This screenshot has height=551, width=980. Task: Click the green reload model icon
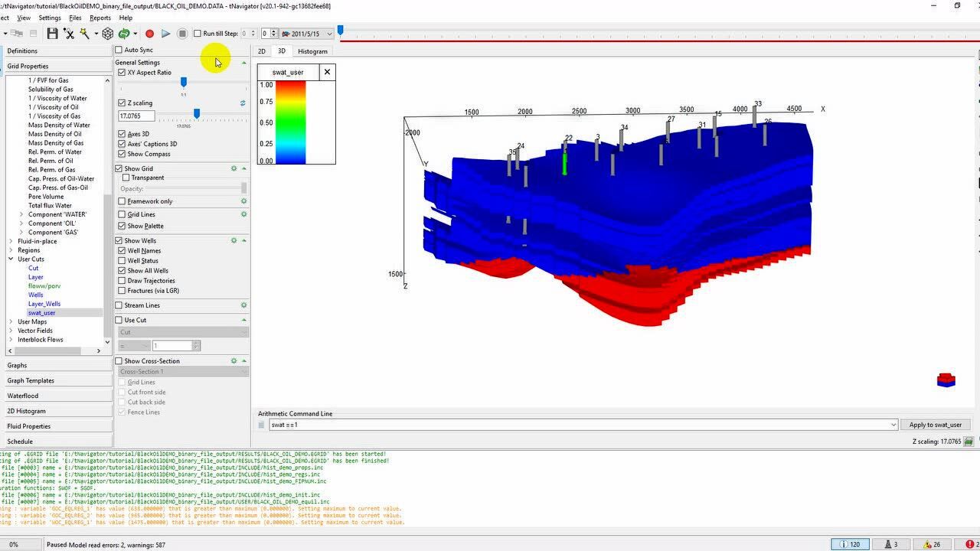[x=123, y=34]
